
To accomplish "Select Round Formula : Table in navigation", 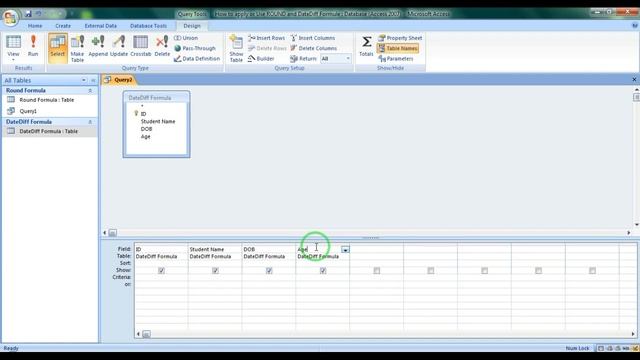I will point(47,100).
